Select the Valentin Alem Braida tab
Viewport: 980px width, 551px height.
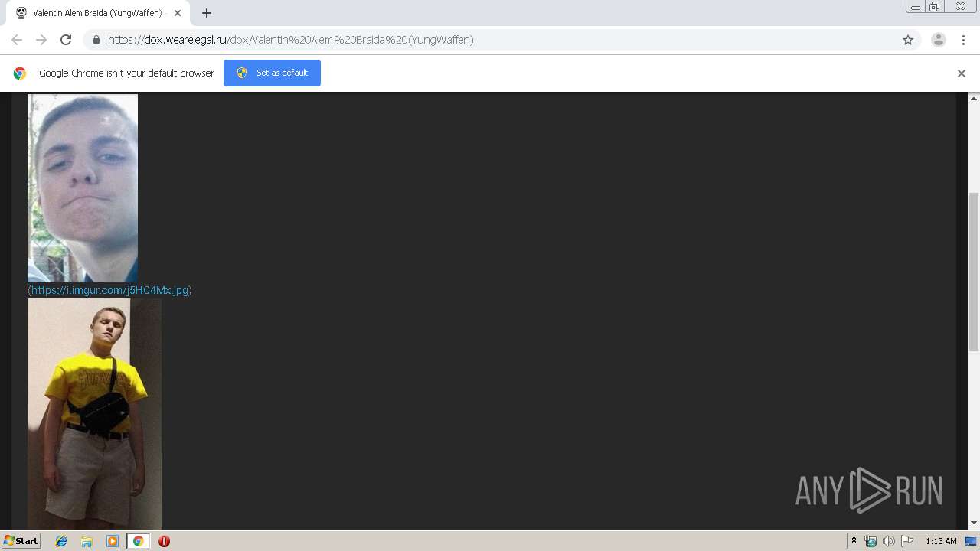pyautogui.click(x=98, y=13)
